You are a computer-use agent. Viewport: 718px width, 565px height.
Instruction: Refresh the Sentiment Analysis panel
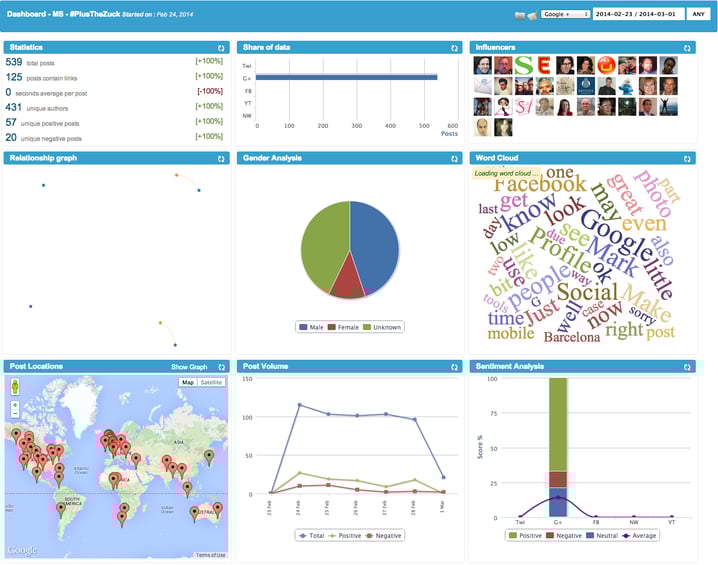tap(687, 367)
